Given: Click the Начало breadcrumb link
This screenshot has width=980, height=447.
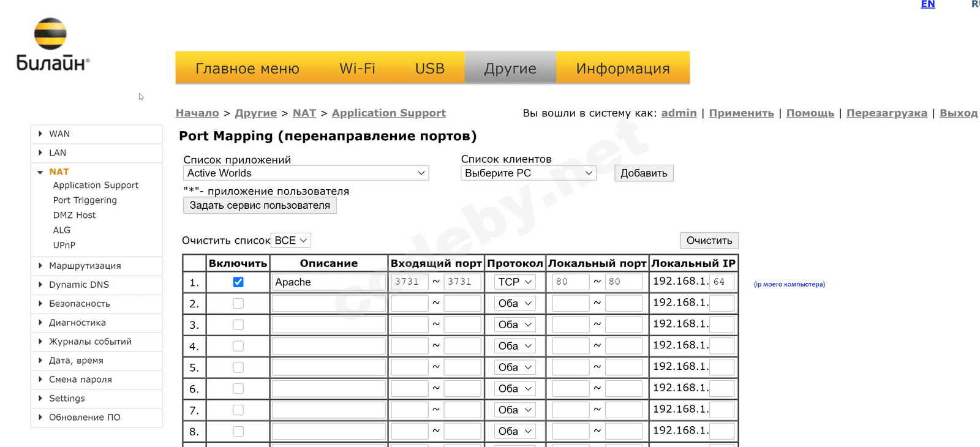Looking at the screenshot, I should (197, 113).
